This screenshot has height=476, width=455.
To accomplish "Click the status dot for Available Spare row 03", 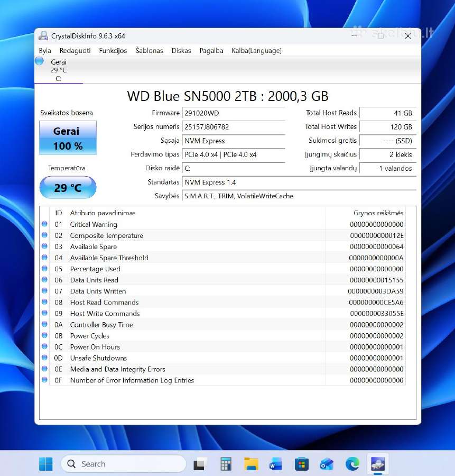I will point(44,246).
